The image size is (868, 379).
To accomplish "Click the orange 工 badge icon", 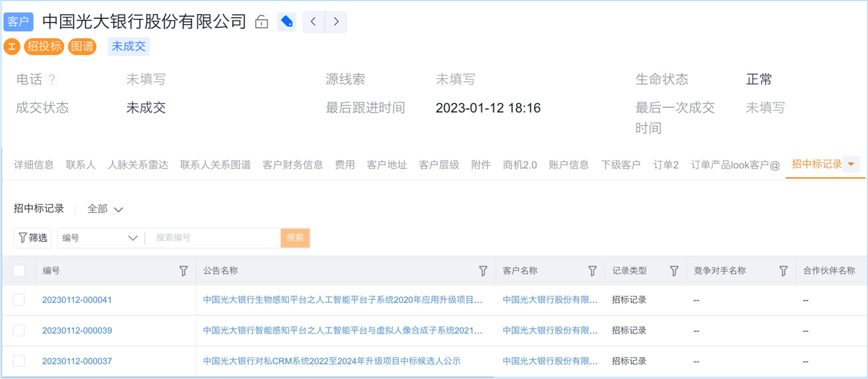I will (12, 47).
